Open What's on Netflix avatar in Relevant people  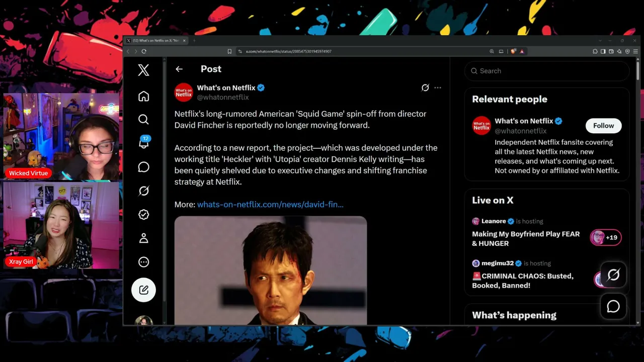coord(481,126)
